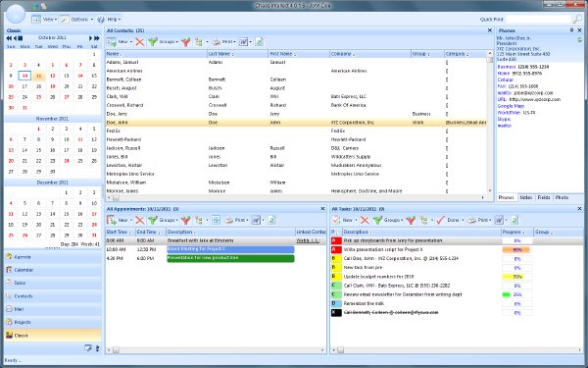The height and width of the screenshot is (368, 588).
Task: Export contacts to Word using the W icon
Action: pos(244,41)
